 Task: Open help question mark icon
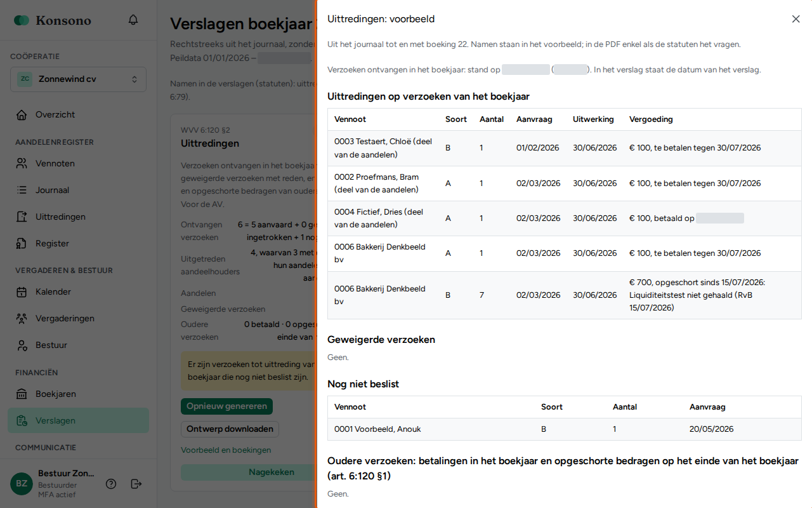[x=111, y=484]
